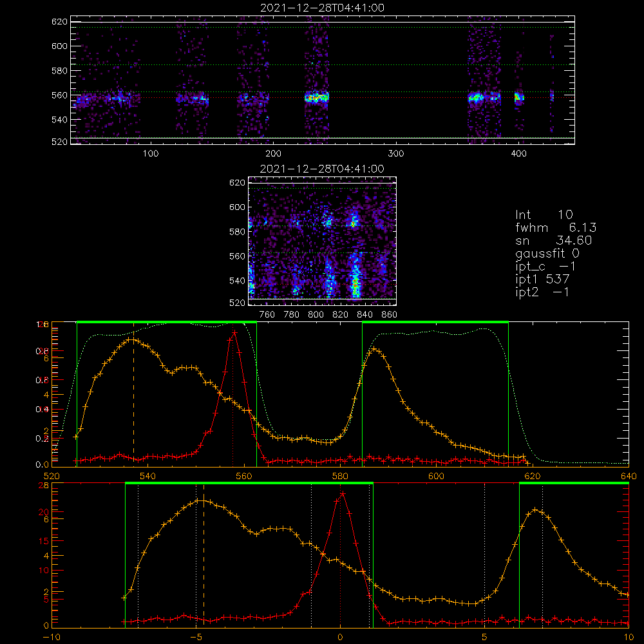Click the 'ipt1 537' entry

[542, 279]
